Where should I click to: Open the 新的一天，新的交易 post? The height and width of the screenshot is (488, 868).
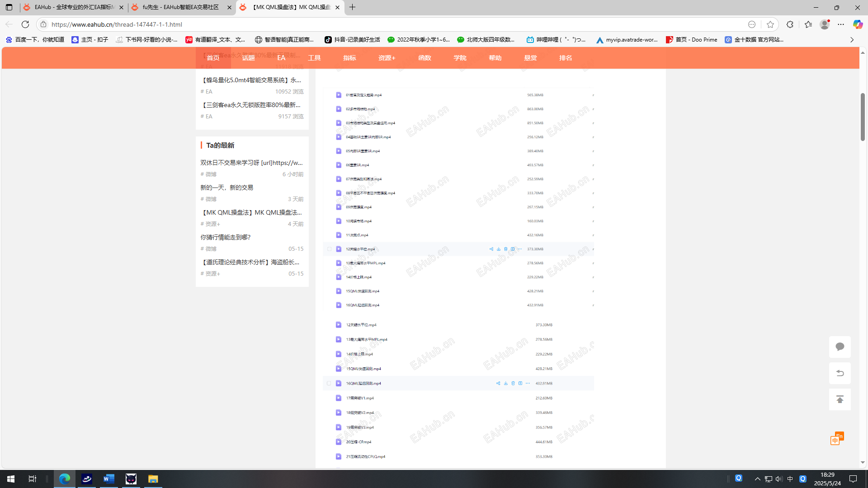point(227,188)
